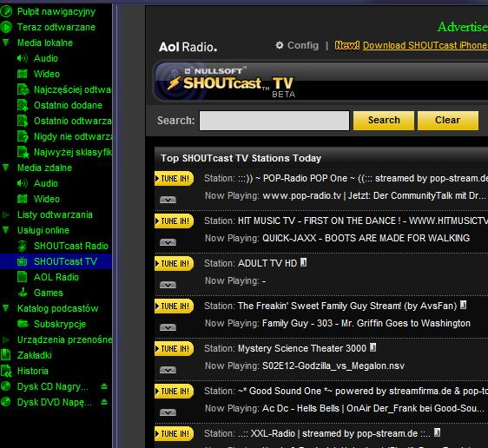
Task: Open the Ostatnio odtwarzane playlist icon
Action: 23,121
